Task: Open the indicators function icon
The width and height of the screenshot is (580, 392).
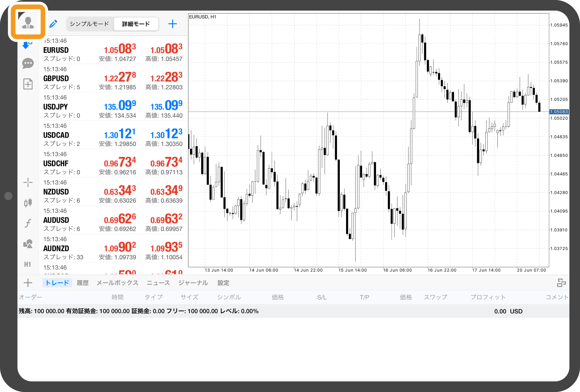Action: [28, 223]
